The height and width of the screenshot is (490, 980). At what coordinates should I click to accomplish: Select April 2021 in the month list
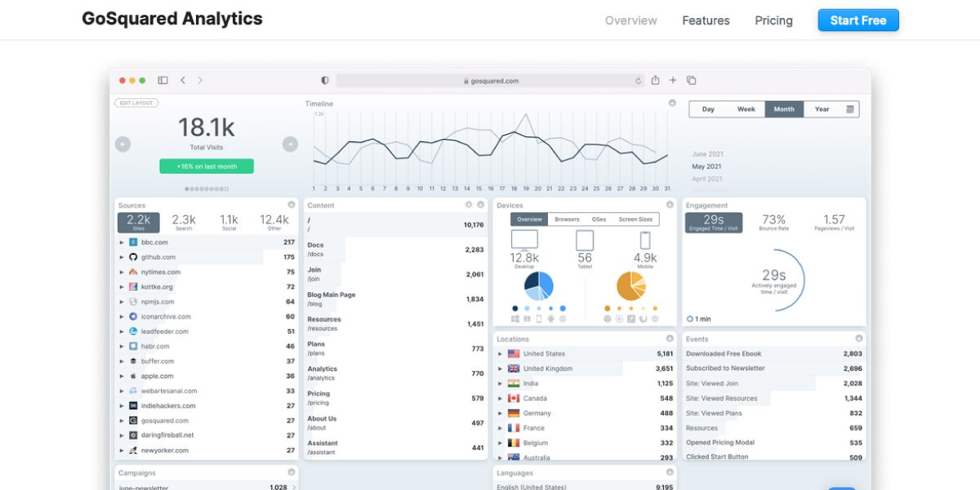707,179
